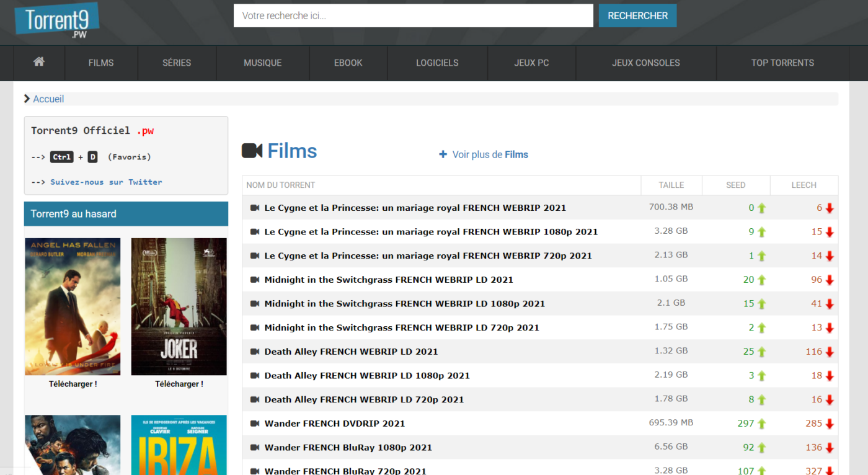Viewport: 868px width, 475px height.
Task: Click the red leech arrow of Death Alley LD 2021 row
Action: 830,352
